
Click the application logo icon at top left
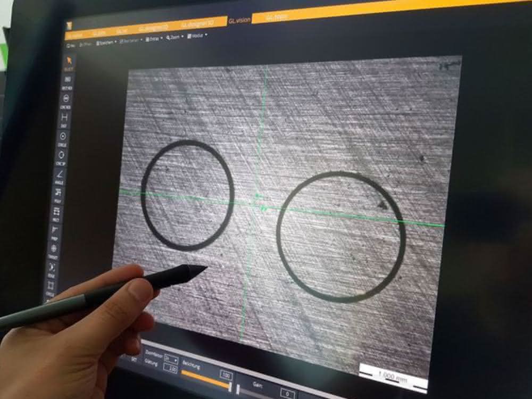(x=70, y=26)
